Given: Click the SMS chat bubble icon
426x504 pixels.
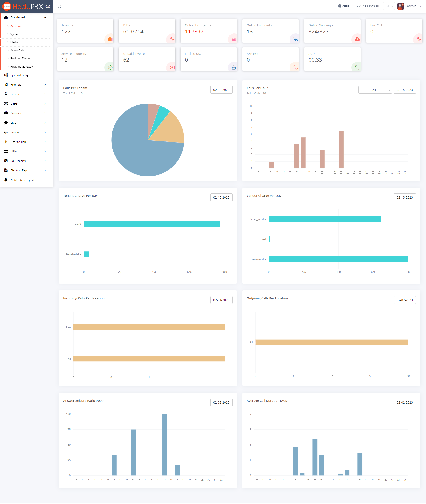Looking at the screenshot, I should [6, 123].
